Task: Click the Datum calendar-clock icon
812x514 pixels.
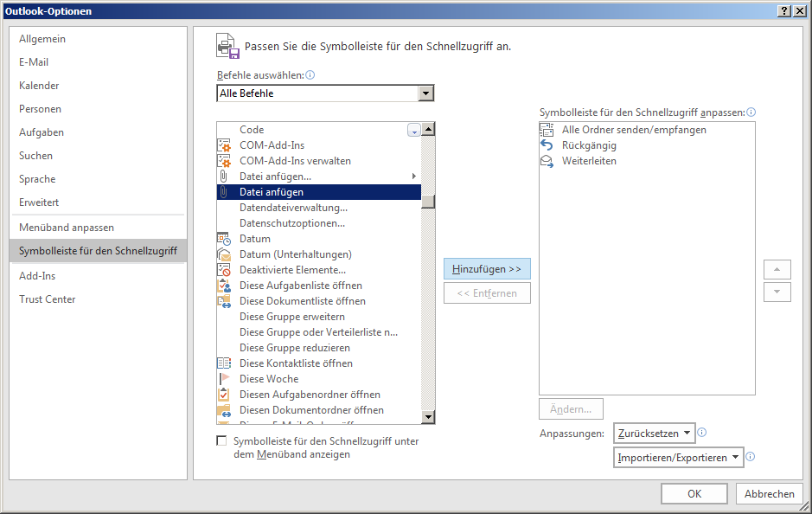Action: (x=224, y=239)
